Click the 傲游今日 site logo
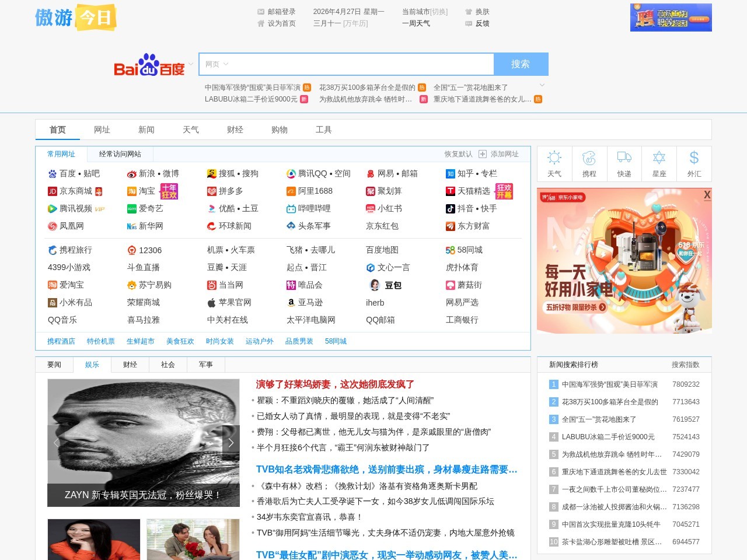Screen dimensions: 747x560 pyautogui.click(x=76, y=17)
